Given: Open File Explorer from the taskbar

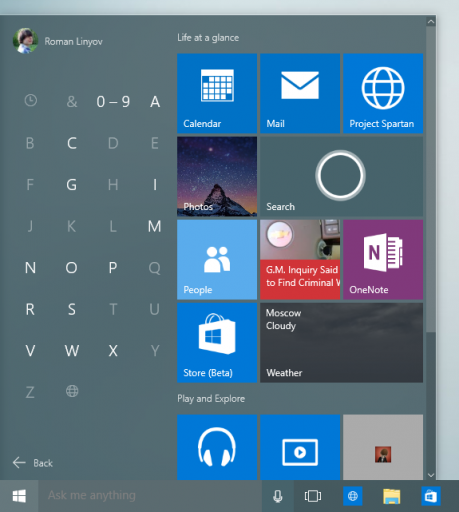Looking at the screenshot, I should 392,496.
